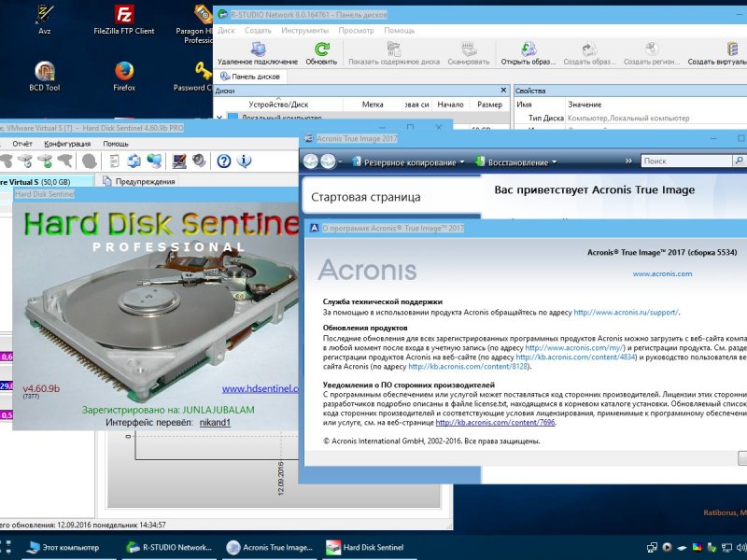The width and height of the screenshot is (747, 560).
Task: Open the www.hdsentinel website link on splash
Action: click(261, 389)
